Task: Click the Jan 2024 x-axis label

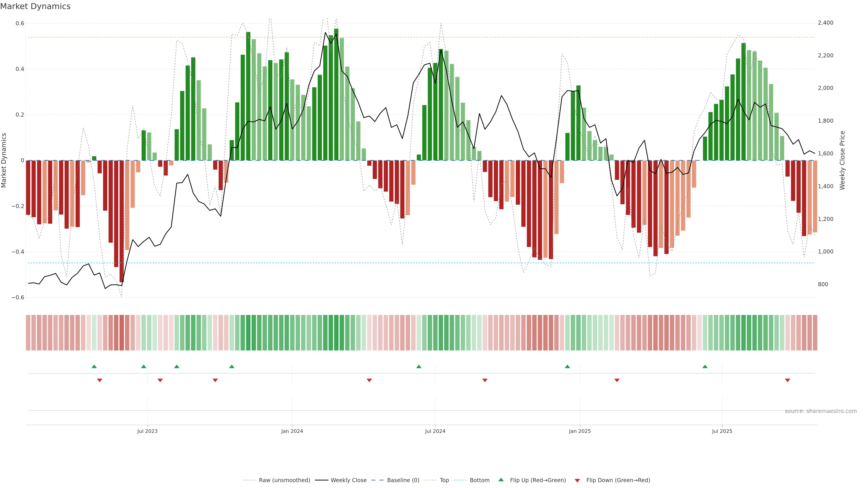Action: 292,431
